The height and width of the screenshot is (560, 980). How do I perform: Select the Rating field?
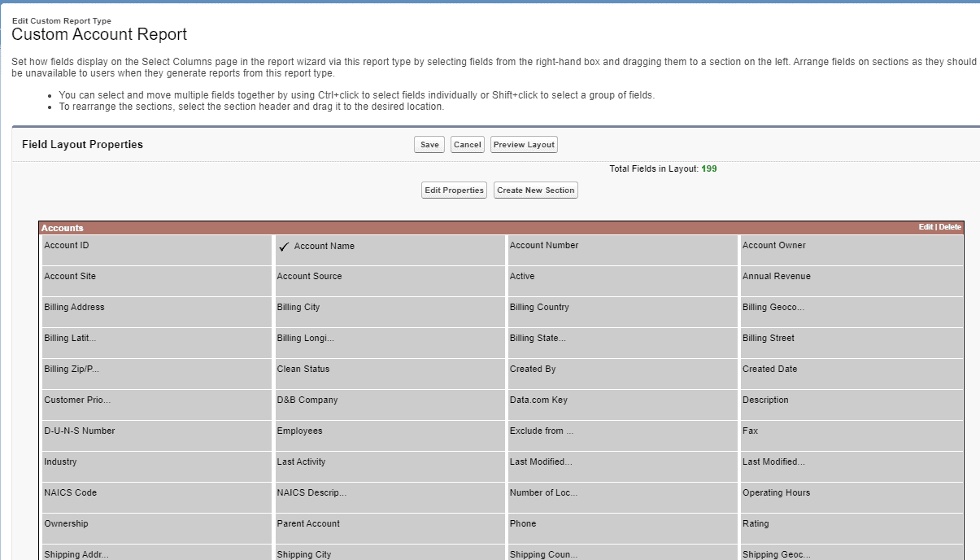(x=852, y=528)
